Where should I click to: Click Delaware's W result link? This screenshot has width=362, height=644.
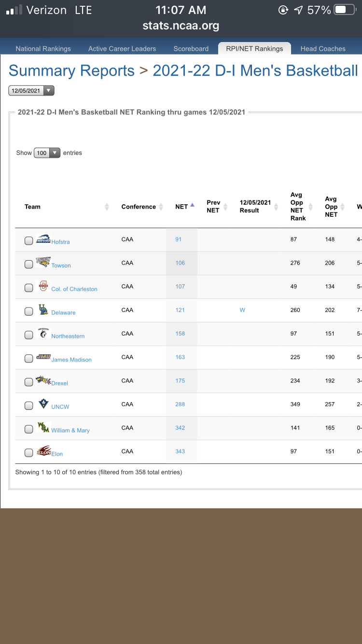pyautogui.click(x=242, y=310)
